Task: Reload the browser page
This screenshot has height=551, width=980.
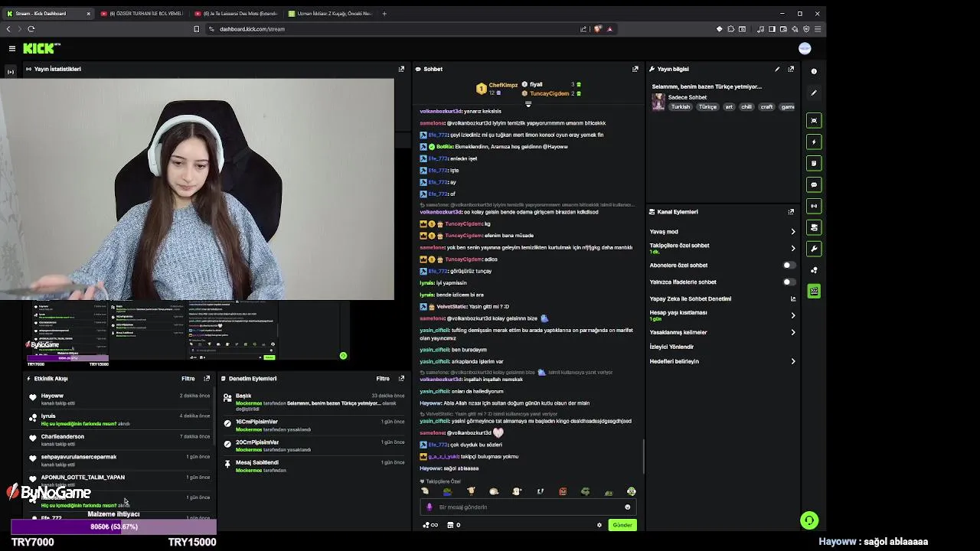Action: pyautogui.click(x=31, y=29)
